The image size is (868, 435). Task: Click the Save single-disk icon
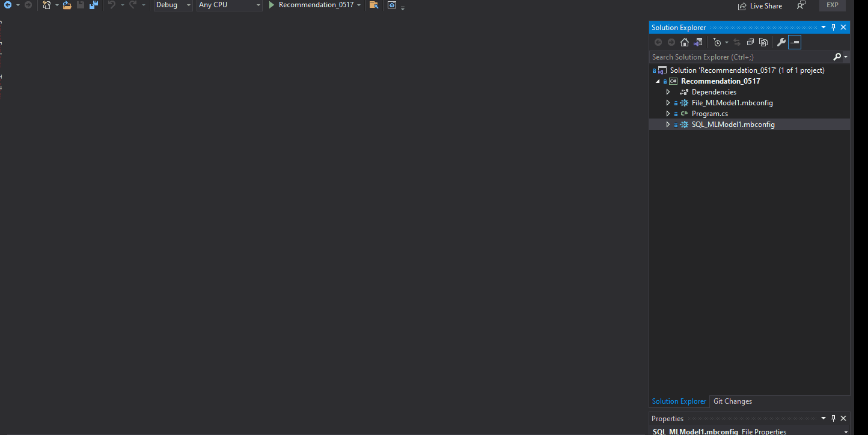(81, 5)
